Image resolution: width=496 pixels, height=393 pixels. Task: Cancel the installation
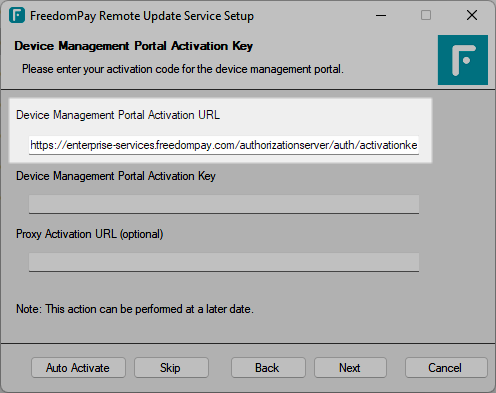pos(446,368)
